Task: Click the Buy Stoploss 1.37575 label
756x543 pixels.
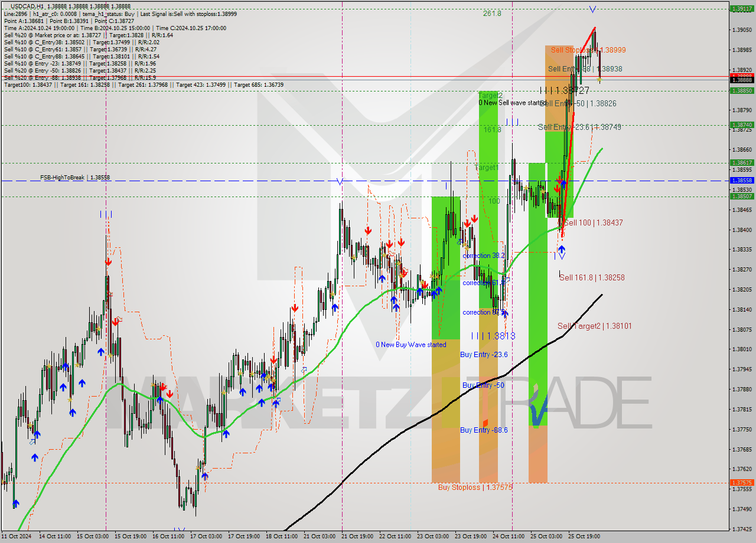Action: [475, 488]
